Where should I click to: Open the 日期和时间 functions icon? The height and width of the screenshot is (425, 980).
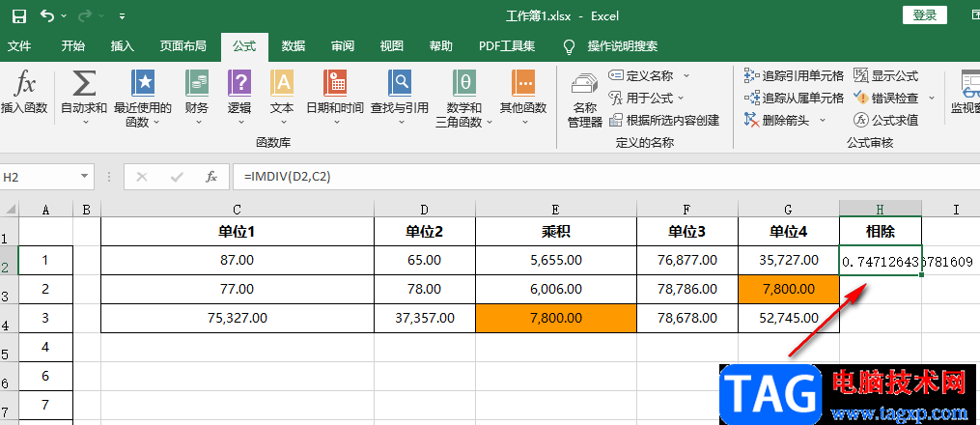(335, 83)
